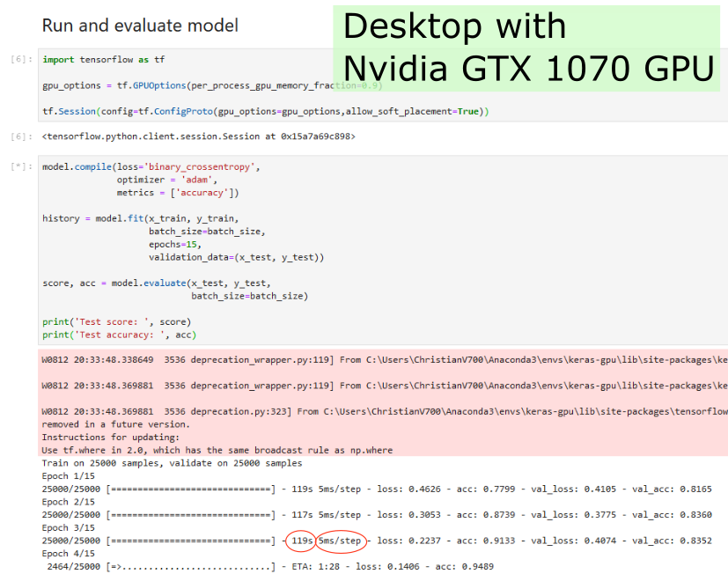
Task: Click the [*]: running cell prompt
Action: coord(21,166)
